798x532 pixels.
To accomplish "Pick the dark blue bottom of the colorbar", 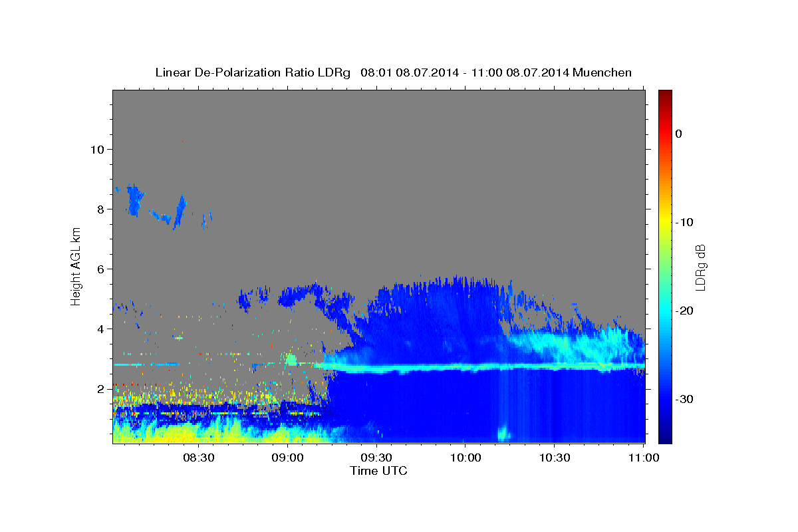I will pos(665,438).
